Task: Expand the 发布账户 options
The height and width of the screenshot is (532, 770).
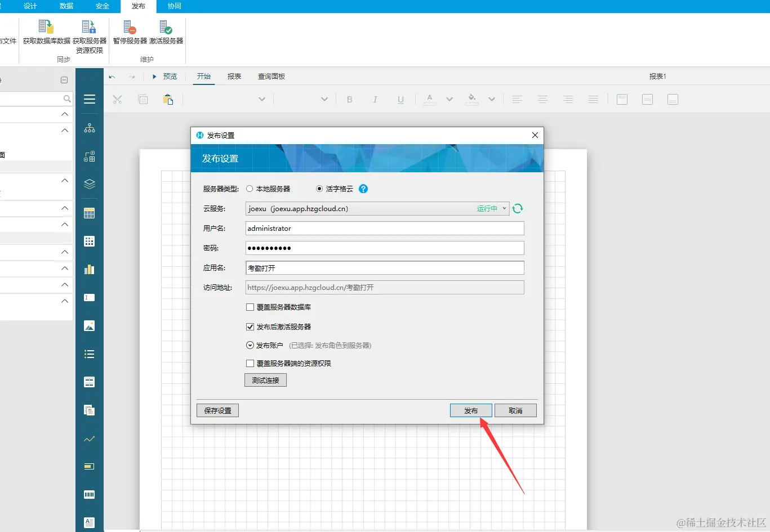Action: (250, 345)
